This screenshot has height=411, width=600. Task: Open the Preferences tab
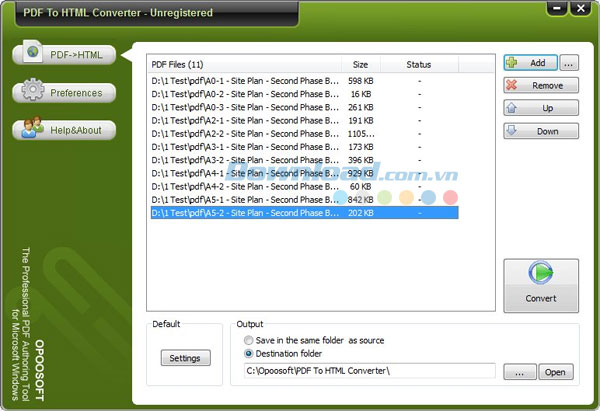coord(64,93)
